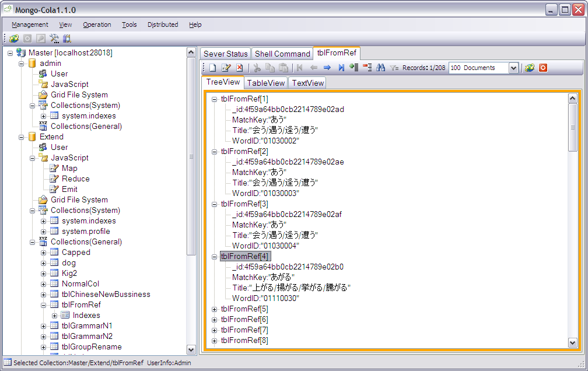Click the copy icon in data toolbar
The width and height of the screenshot is (588, 371).
(x=270, y=68)
